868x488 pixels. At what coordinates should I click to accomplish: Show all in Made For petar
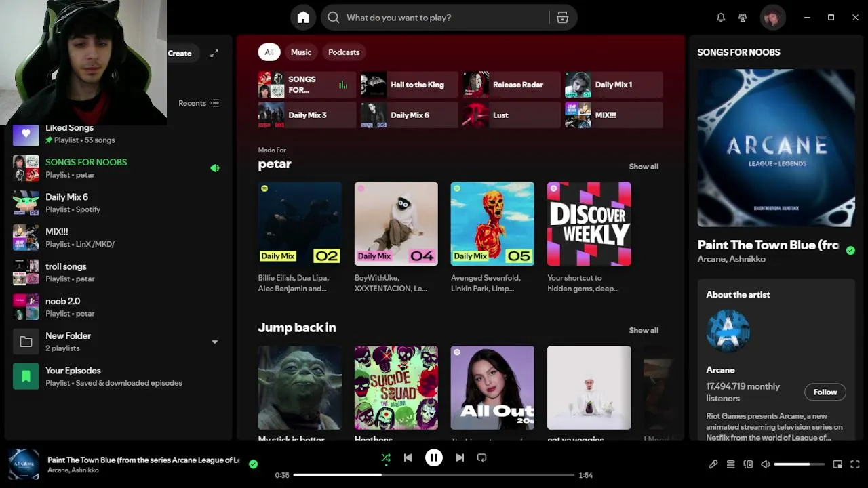click(x=644, y=167)
